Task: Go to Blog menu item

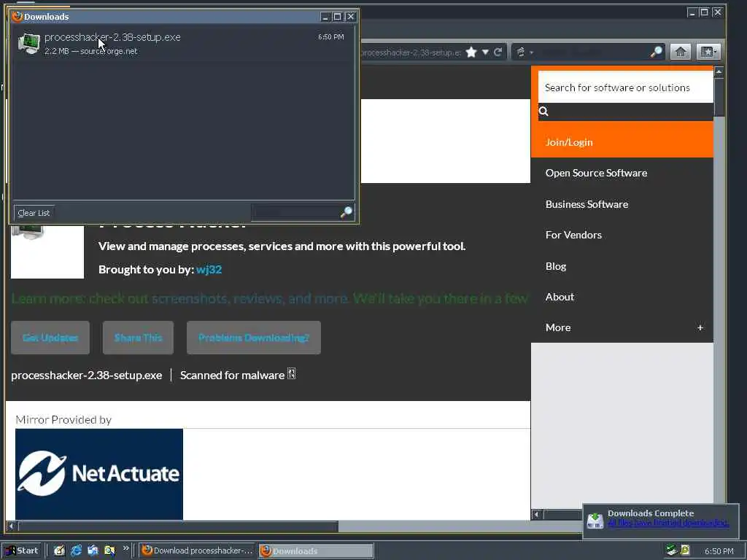Action: (x=622, y=266)
